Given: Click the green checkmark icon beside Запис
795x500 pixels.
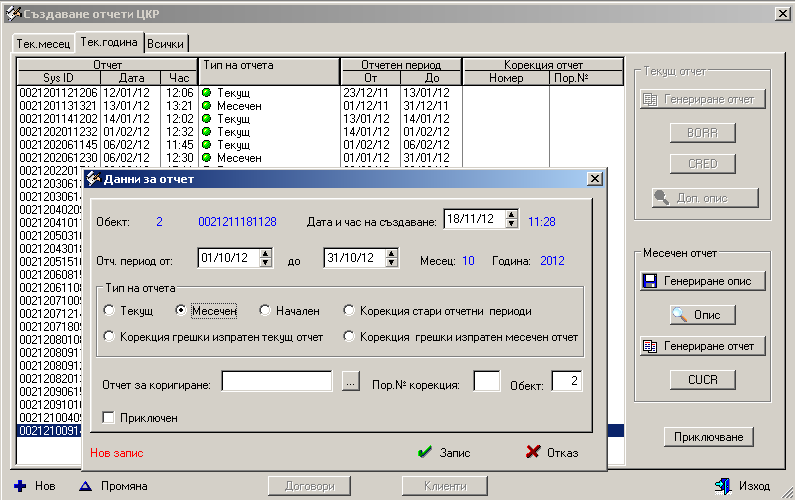Looking at the screenshot, I should pyautogui.click(x=425, y=452).
